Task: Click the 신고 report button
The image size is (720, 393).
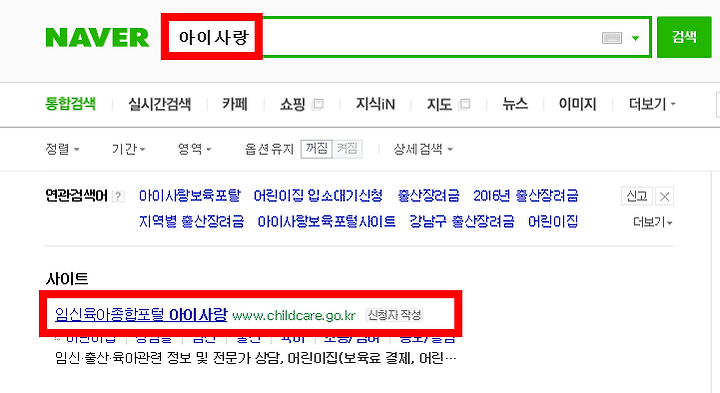Action: point(636,196)
